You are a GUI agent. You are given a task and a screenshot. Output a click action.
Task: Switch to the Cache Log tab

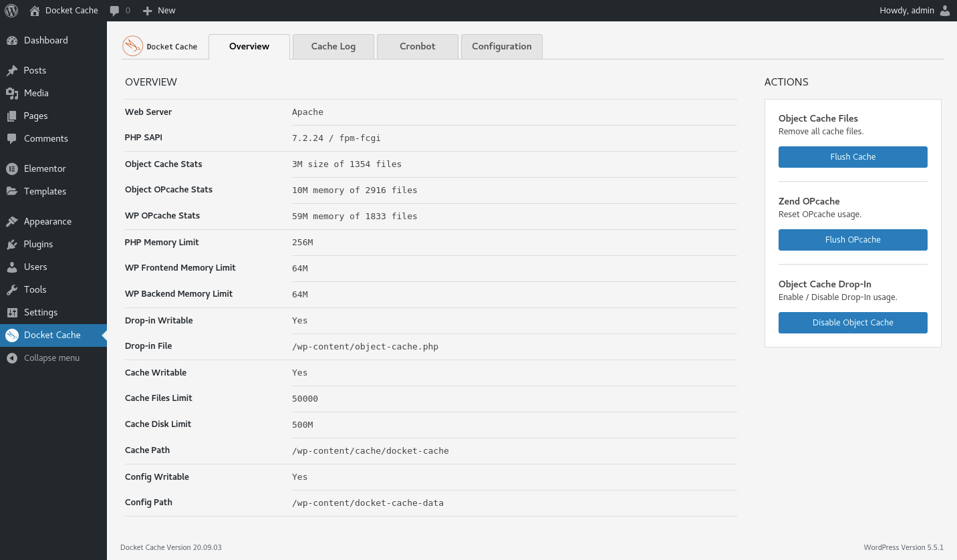[x=333, y=46]
